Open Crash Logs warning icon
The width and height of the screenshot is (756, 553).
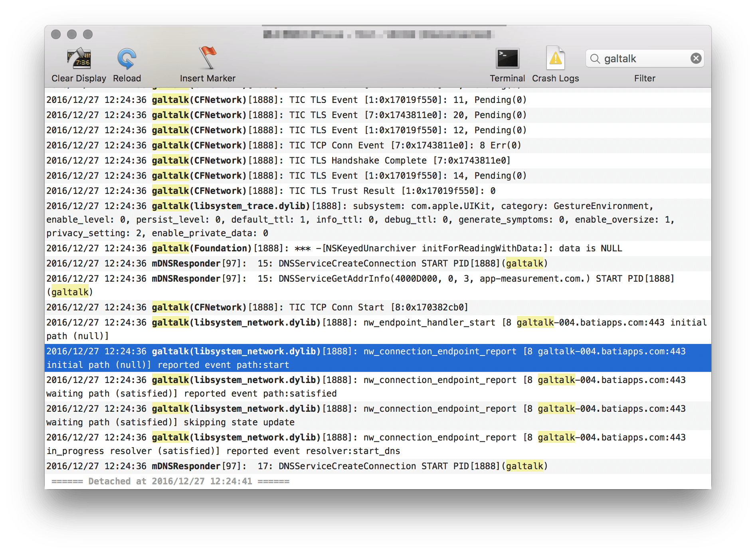(555, 58)
